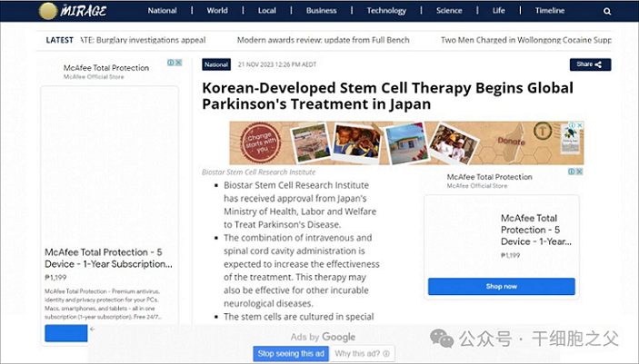Click AdChoices icon on the Donate banner
The width and height of the screenshot is (639, 364).
pyautogui.click(x=578, y=126)
